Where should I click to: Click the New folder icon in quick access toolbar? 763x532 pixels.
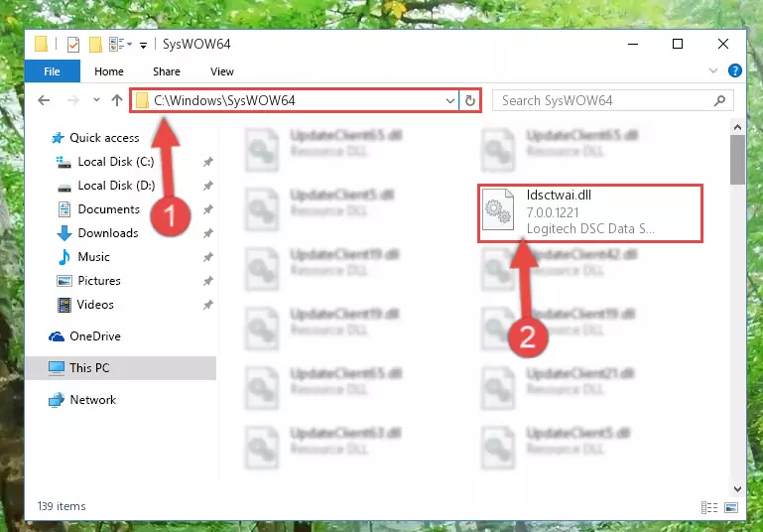(95, 45)
